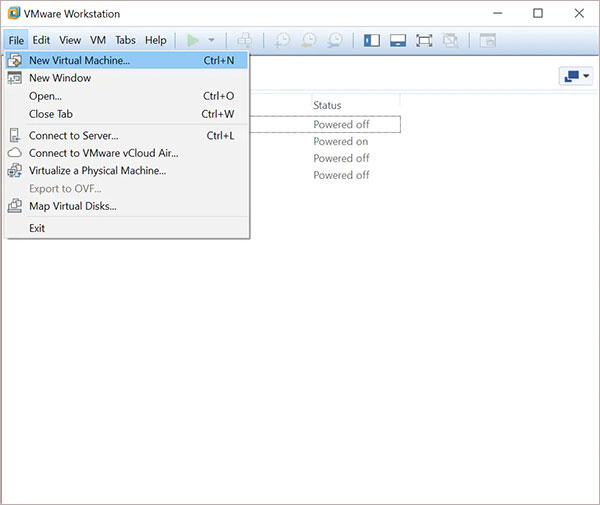Maximize the VMware Workstation window

click(x=538, y=13)
